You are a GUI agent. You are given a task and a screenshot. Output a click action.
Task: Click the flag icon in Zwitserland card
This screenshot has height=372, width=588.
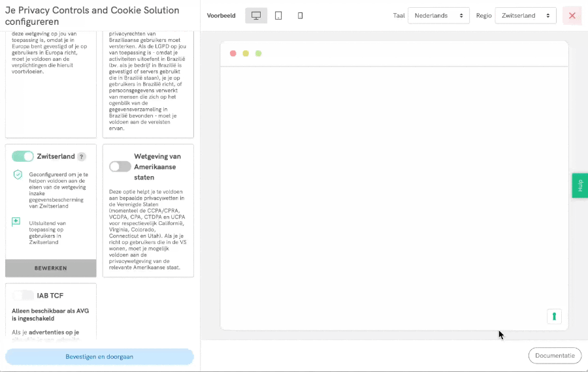(x=16, y=223)
